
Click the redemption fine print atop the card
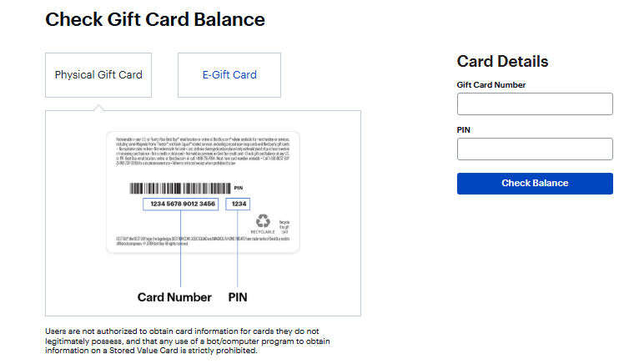pos(202,147)
